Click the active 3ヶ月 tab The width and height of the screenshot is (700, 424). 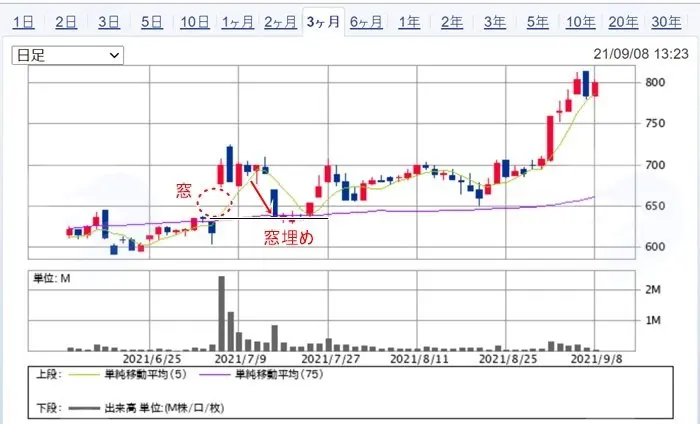323,21
